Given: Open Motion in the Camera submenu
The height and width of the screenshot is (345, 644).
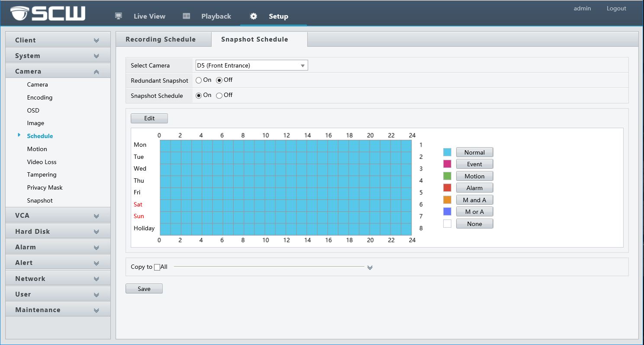Looking at the screenshot, I should pos(37,149).
